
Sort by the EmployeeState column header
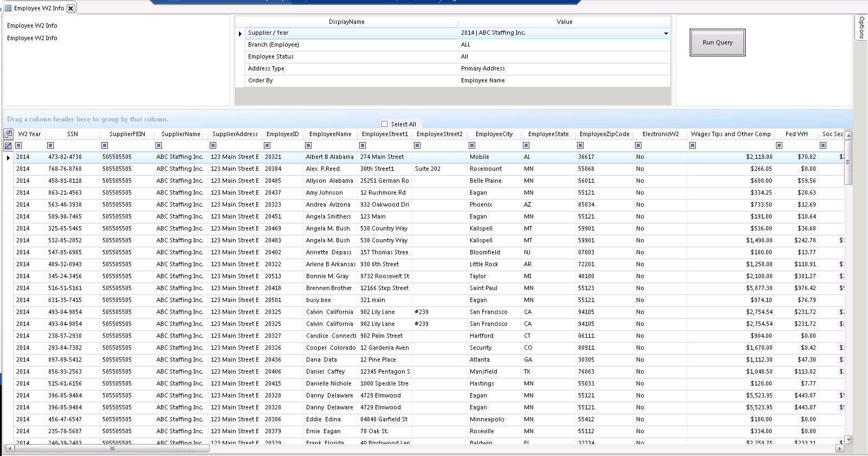[x=548, y=134]
